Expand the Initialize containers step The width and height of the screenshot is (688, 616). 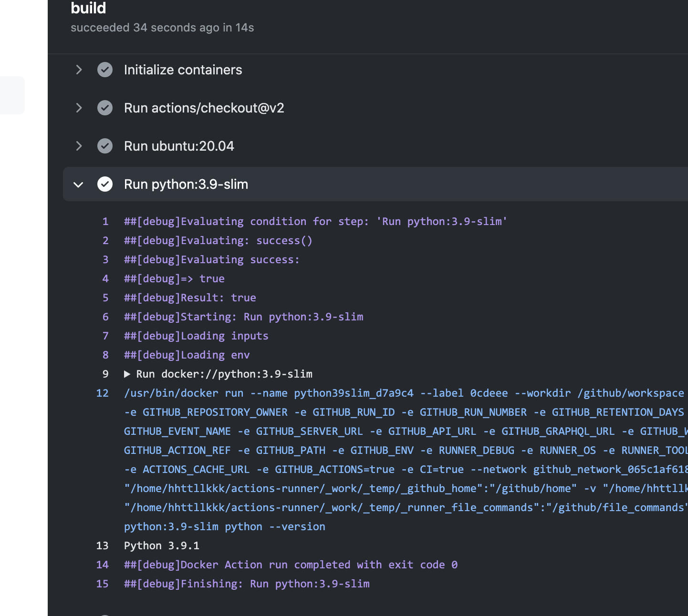point(79,70)
